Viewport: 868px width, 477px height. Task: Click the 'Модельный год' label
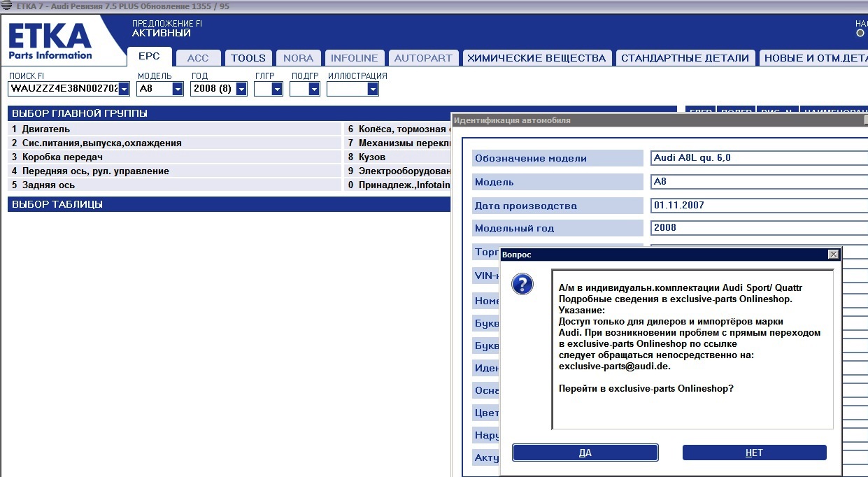(x=557, y=228)
